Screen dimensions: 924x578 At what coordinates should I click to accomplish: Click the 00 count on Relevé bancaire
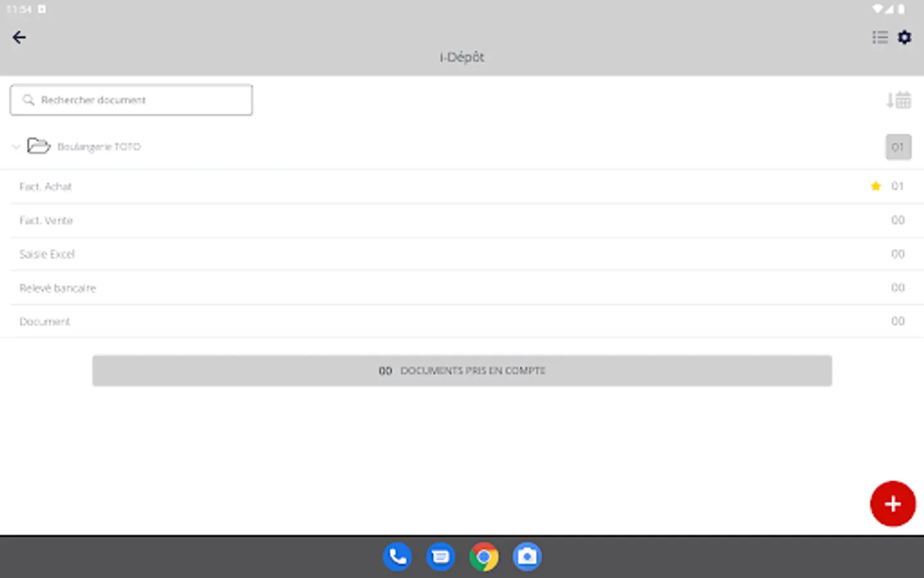[x=898, y=288]
